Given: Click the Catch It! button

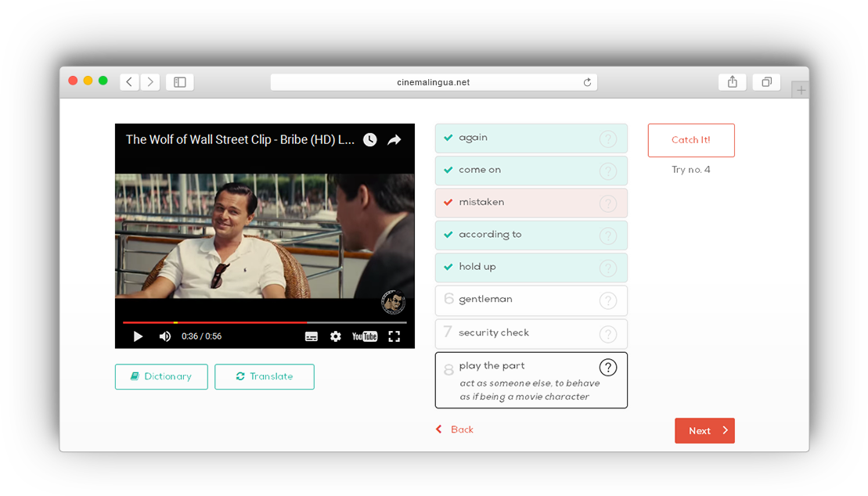Looking at the screenshot, I should (x=691, y=140).
